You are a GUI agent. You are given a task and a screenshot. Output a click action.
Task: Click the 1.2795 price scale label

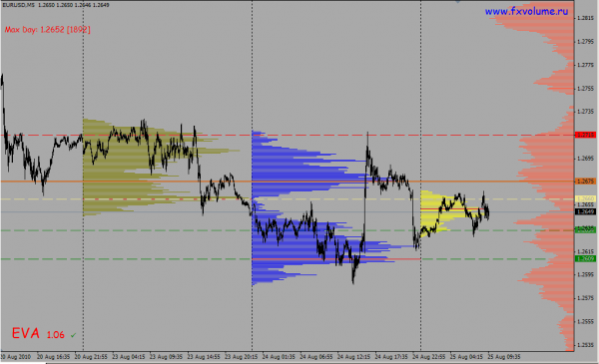coord(586,42)
